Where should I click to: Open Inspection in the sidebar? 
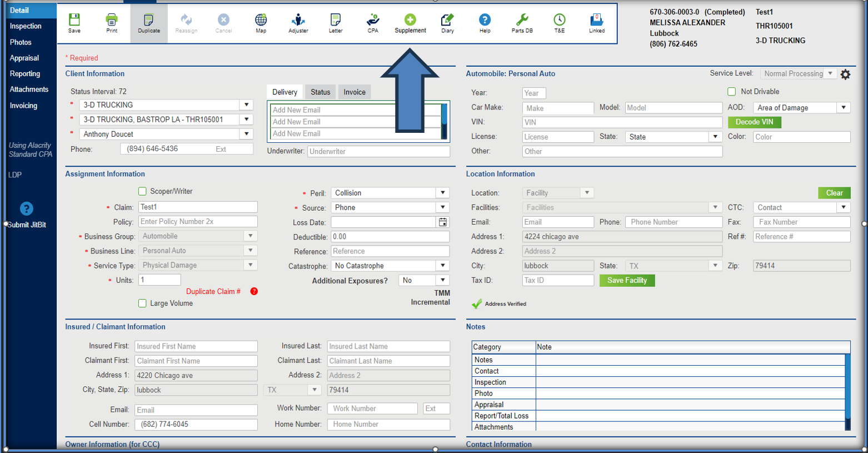[26, 26]
